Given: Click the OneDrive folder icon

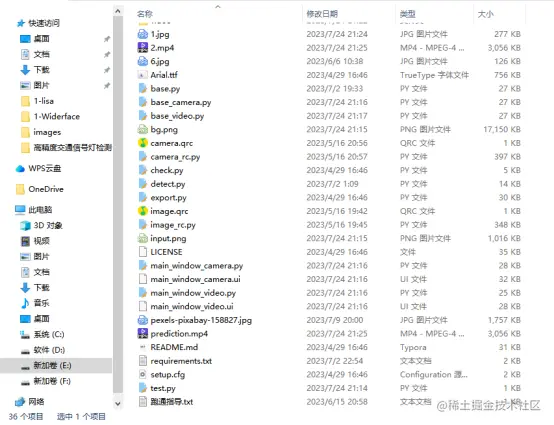Looking at the screenshot, I should click(20, 189).
